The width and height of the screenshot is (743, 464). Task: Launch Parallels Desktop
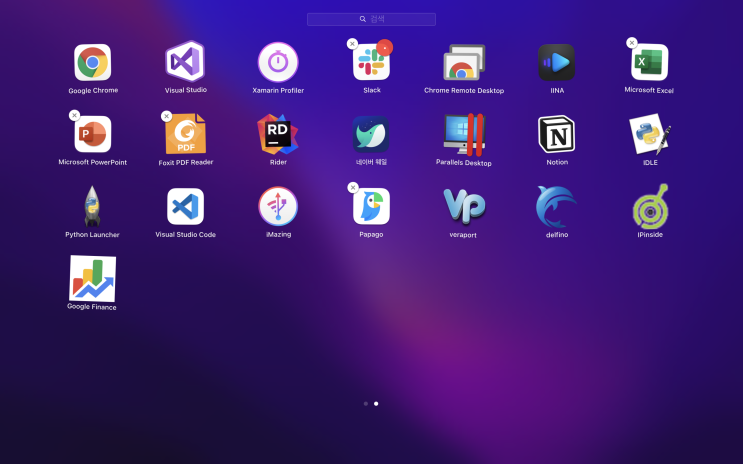pos(464,135)
